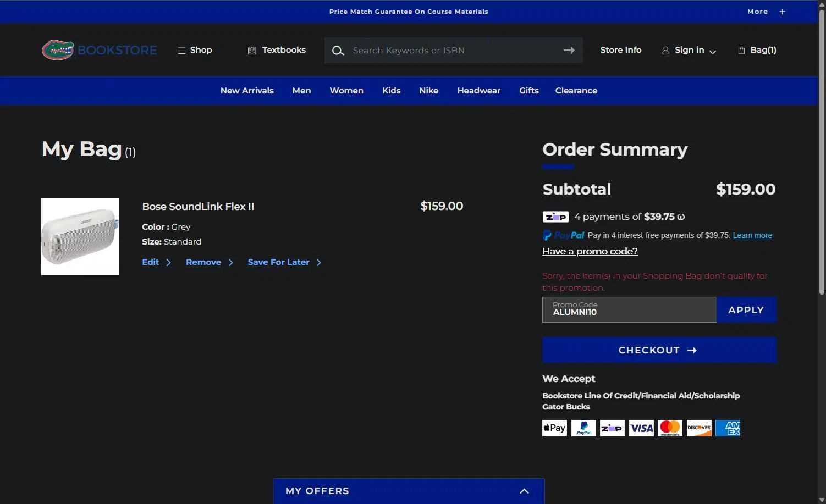Expand the Sign in dropdown

pyautogui.click(x=689, y=50)
